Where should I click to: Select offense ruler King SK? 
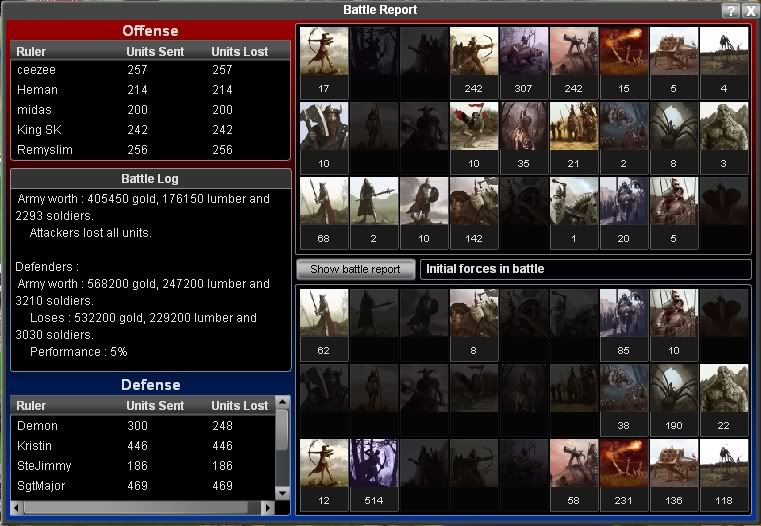pos(150,130)
